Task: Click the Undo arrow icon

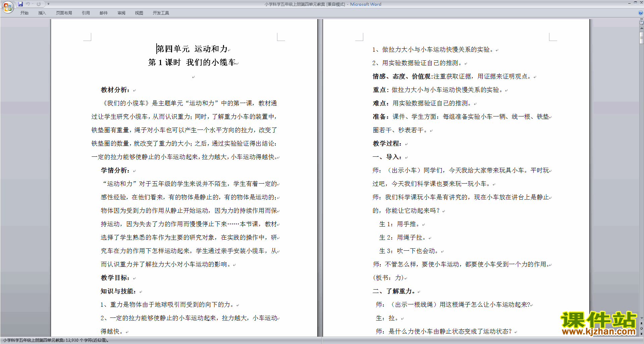Action: pos(28,4)
